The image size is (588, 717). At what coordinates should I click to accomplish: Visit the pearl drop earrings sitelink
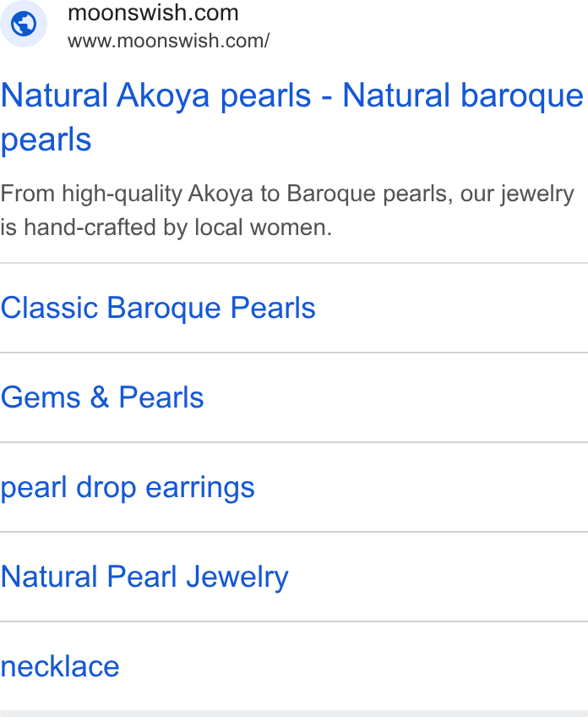coord(128,488)
